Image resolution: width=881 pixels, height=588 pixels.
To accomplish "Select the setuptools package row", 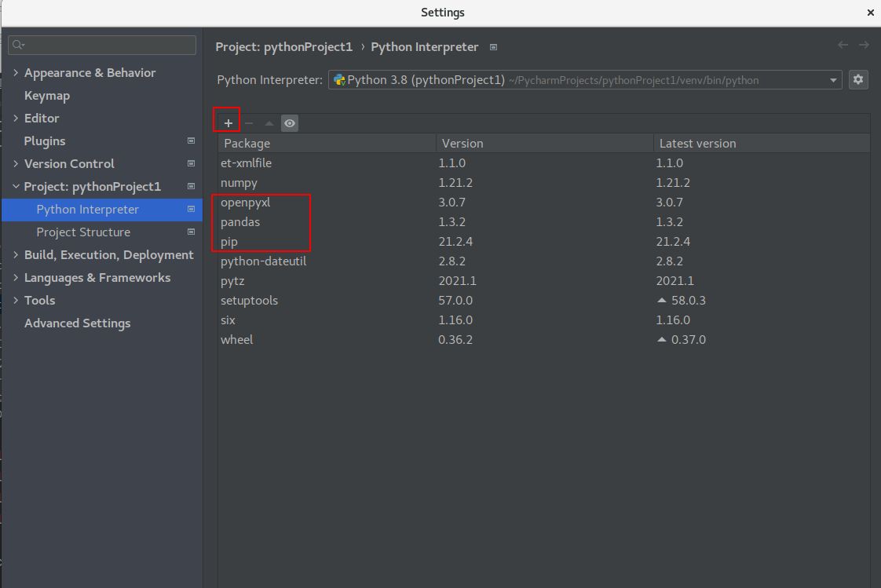I will [544, 301].
